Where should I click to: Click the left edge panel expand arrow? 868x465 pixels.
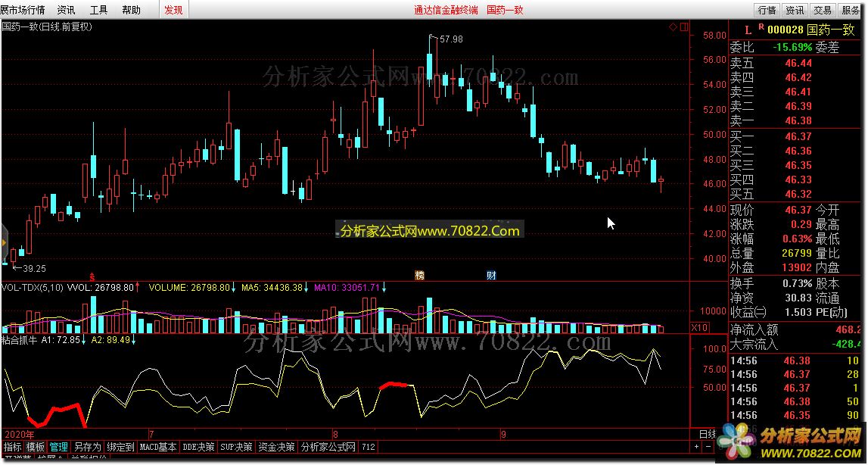4,243
